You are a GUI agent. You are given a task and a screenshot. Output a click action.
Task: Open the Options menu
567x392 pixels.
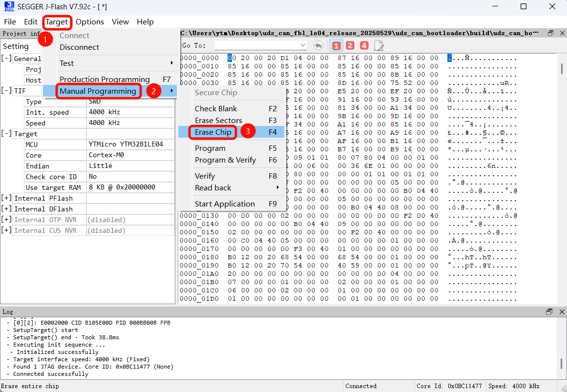pyautogui.click(x=90, y=22)
